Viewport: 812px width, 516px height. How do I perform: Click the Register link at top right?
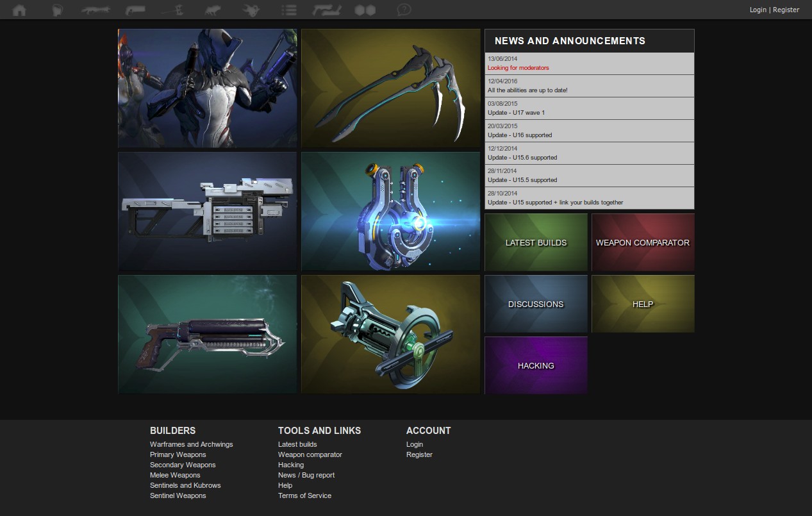click(786, 10)
